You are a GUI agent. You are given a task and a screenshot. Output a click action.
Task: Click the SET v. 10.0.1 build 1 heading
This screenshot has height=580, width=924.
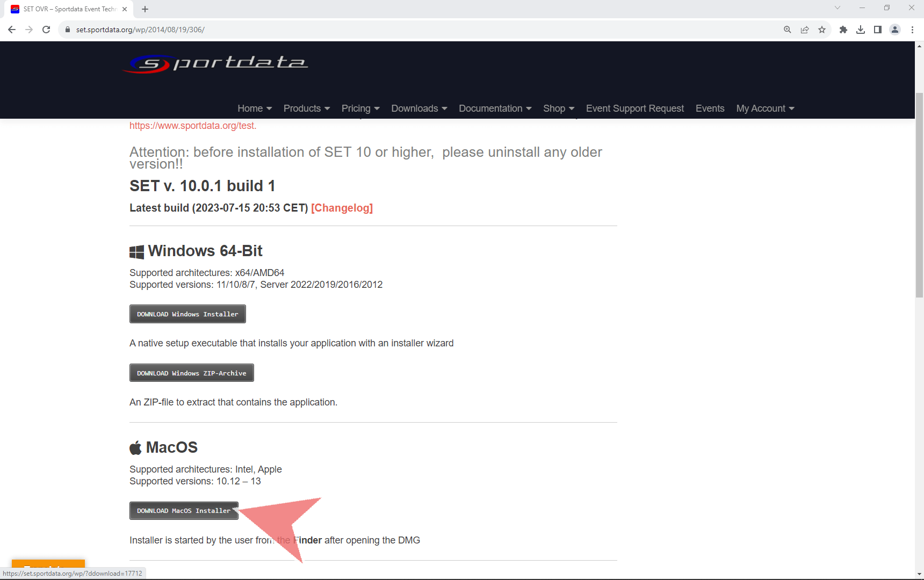pos(203,186)
